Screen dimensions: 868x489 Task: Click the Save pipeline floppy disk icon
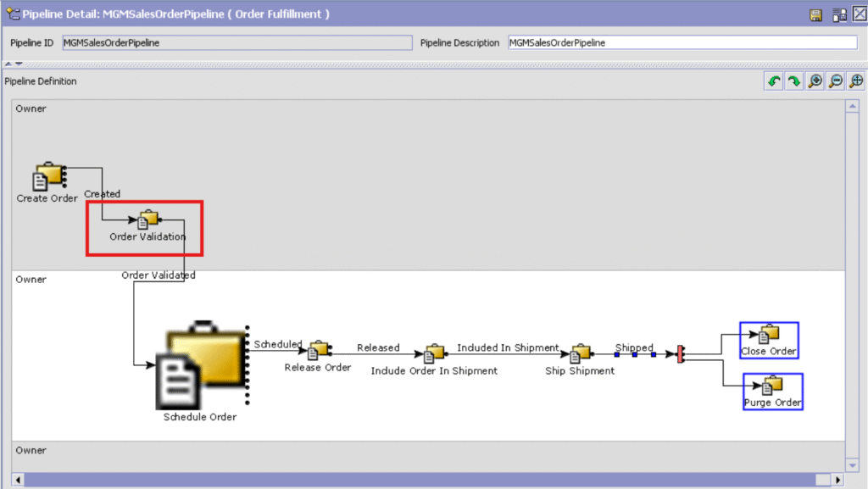click(x=815, y=15)
